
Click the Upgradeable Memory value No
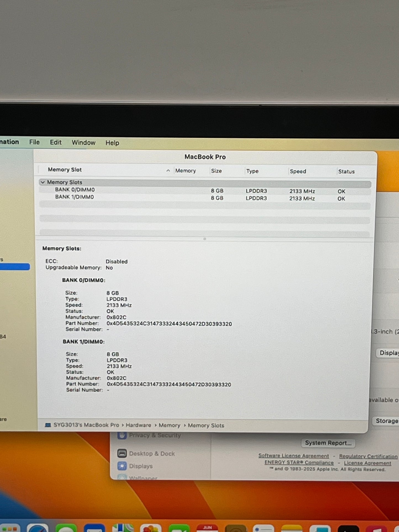109,268
